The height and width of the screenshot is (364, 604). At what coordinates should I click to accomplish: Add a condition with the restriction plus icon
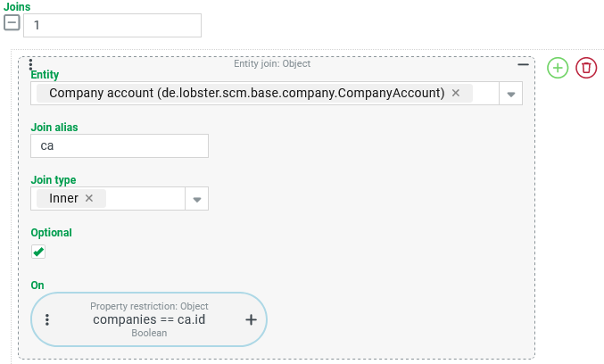(x=252, y=319)
